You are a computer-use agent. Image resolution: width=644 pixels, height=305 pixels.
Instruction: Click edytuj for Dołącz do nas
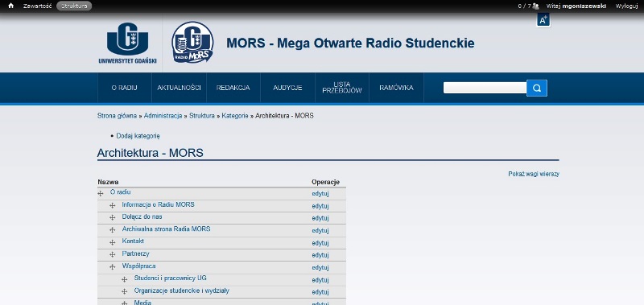point(320,218)
